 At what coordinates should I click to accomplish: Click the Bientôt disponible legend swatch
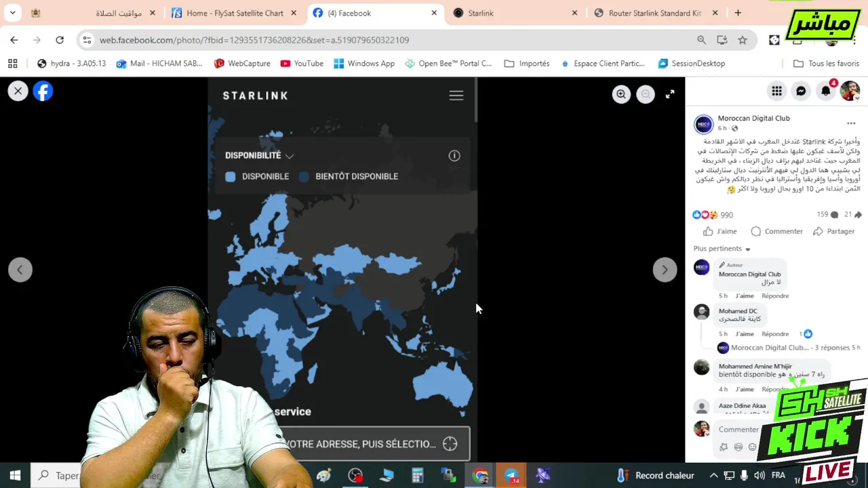[x=304, y=176]
